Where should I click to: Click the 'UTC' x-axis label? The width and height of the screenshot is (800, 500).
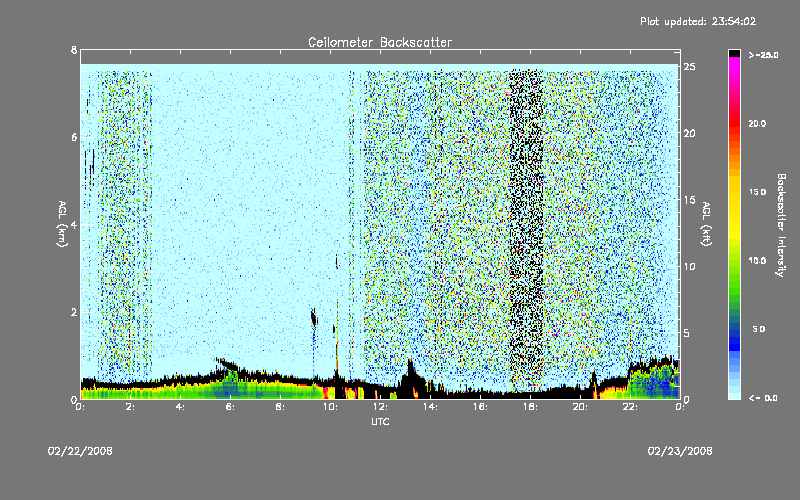coord(380,421)
